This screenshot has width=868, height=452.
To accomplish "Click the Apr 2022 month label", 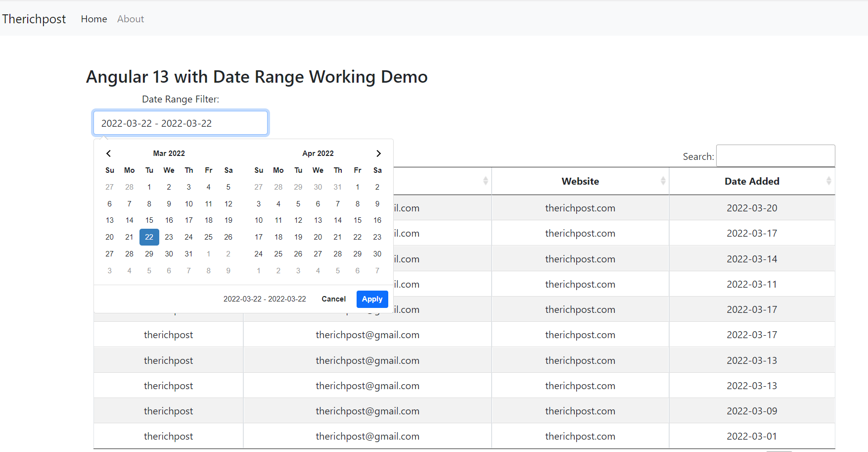I will click(318, 153).
